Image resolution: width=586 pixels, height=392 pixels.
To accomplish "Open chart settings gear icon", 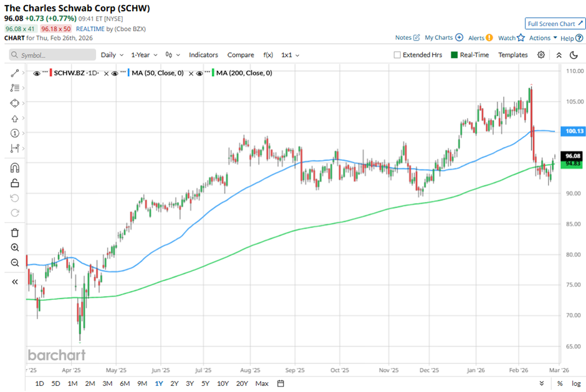I will [541, 55].
